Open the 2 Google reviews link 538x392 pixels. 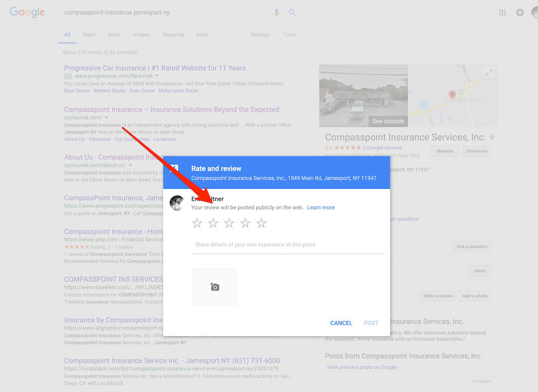click(382, 148)
